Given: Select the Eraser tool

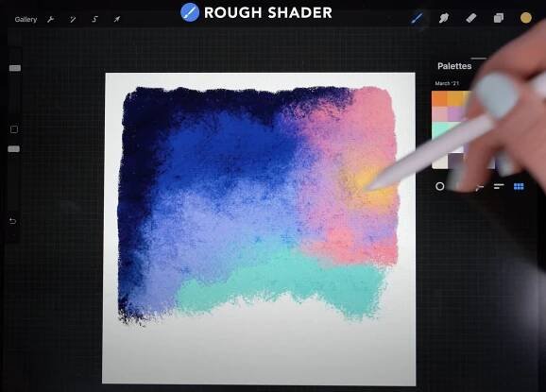Looking at the screenshot, I should [x=470, y=18].
